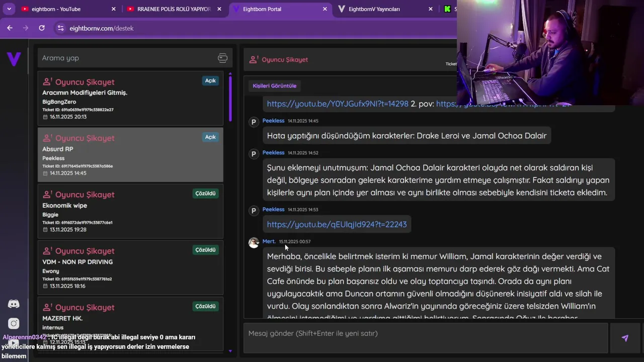The height and width of the screenshot is (362, 644).
Task: Click calendar icon next to 13.11.2025 19:28
Action: tap(45, 229)
